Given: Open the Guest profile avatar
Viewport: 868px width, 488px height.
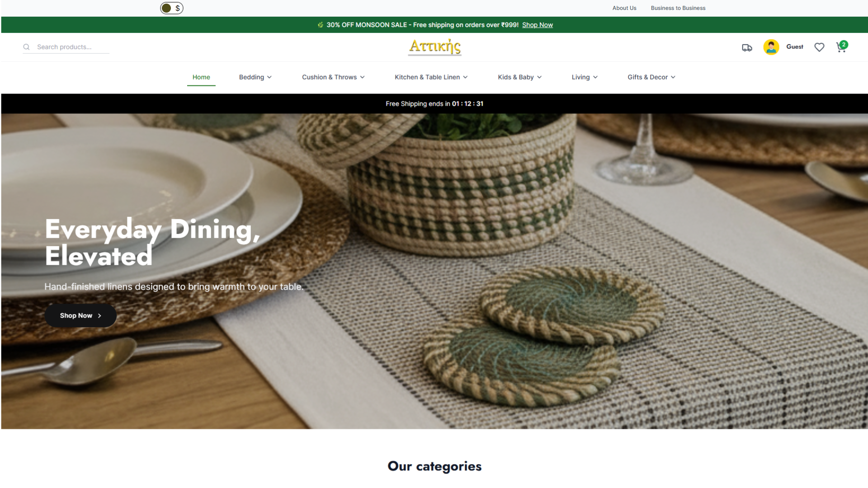Looking at the screenshot, I should (x=771, y=47).
